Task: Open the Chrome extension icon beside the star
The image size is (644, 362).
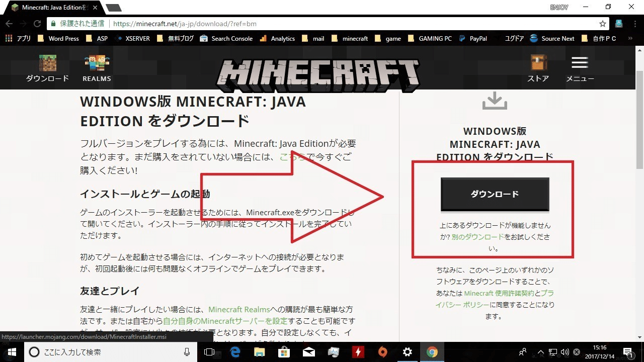Action: tap(619, 24)
